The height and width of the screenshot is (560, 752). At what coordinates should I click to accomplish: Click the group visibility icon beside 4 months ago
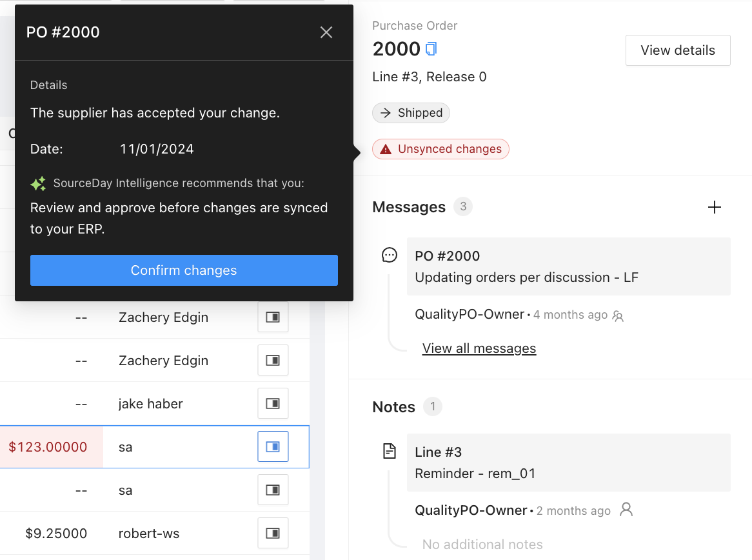(x=618, y=315)
